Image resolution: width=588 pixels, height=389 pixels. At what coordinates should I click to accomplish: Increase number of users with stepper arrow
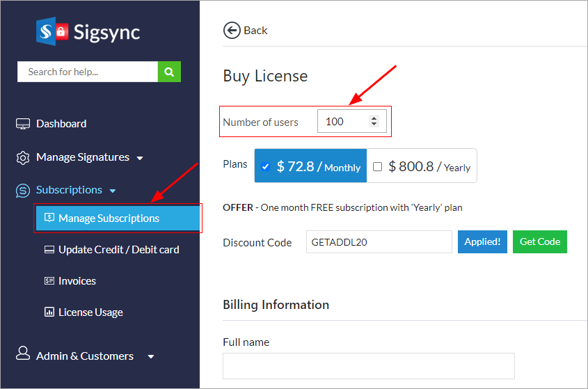coord(374,118)
